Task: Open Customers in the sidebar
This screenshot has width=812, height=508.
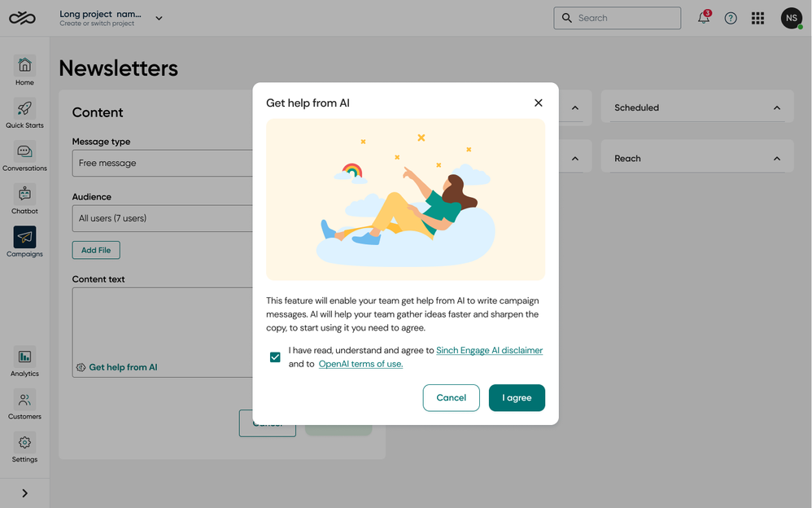Action: coord(24,400)
